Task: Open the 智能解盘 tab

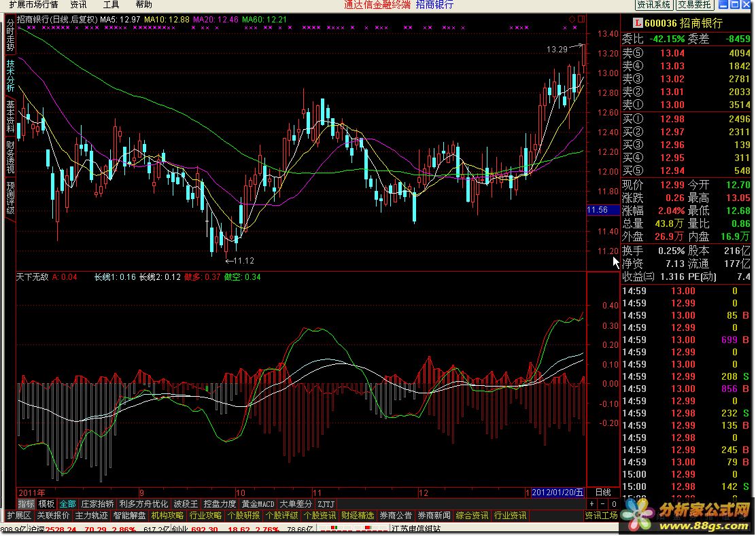Action: pyautogui.click(x=129, y=516)
